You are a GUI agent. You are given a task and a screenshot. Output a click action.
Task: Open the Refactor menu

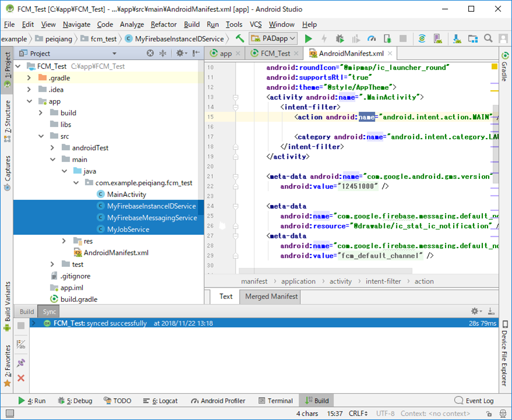pos(164,24)
